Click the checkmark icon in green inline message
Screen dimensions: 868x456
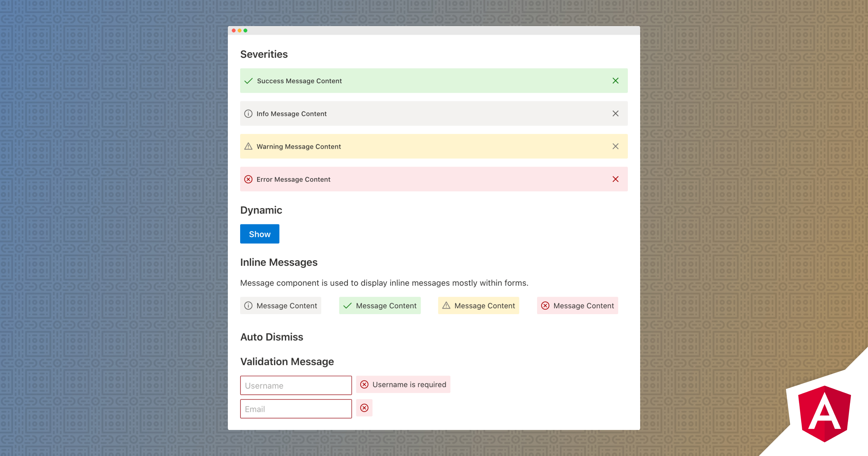coord(347,305)
